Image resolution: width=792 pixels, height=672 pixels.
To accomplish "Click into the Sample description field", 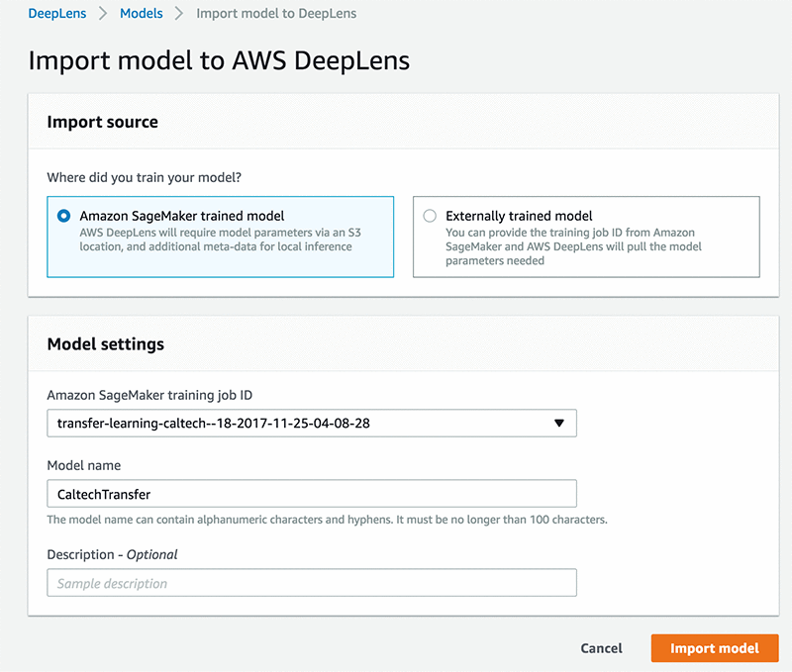I will (311, 583).
